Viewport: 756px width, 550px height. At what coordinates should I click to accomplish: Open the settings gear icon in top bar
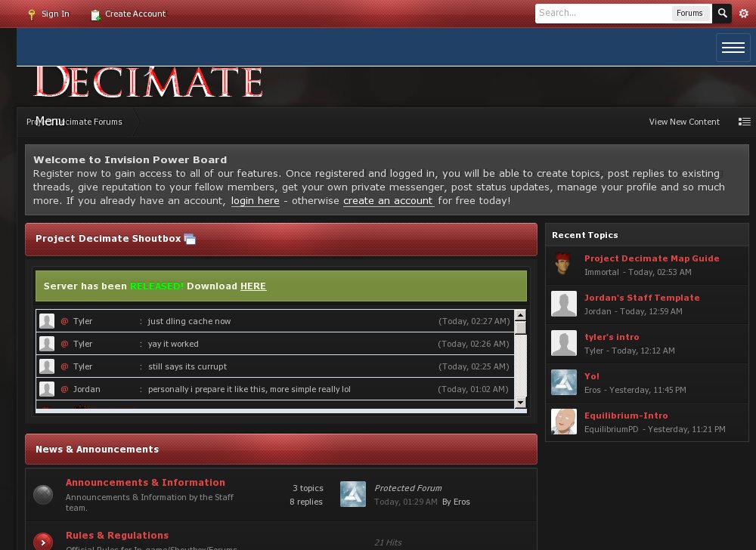click(x=744, y=13)
